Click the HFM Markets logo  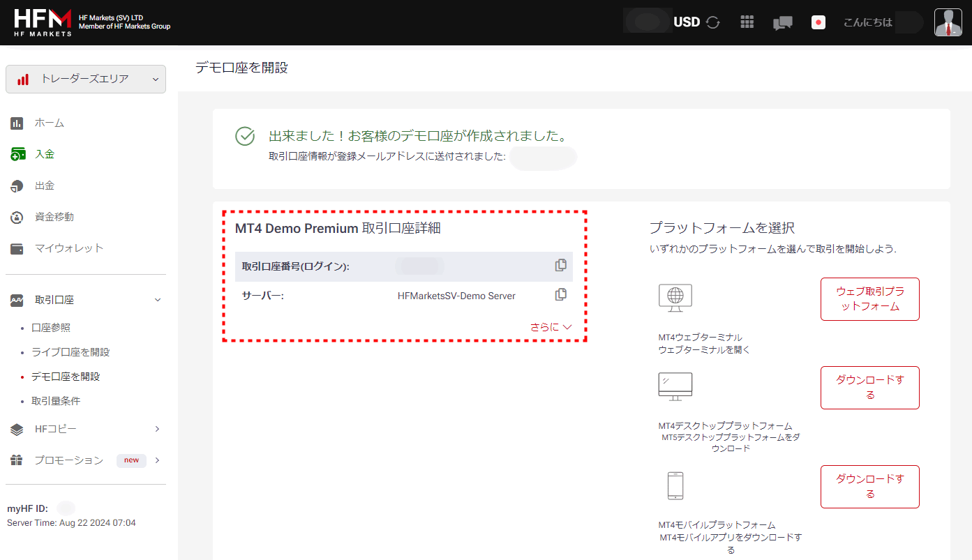point(43,22)
